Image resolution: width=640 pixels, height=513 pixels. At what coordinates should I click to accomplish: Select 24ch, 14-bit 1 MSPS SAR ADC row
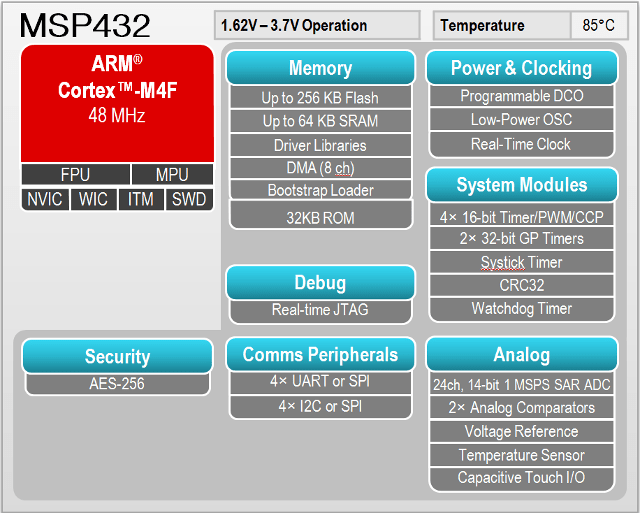[522, 384]
